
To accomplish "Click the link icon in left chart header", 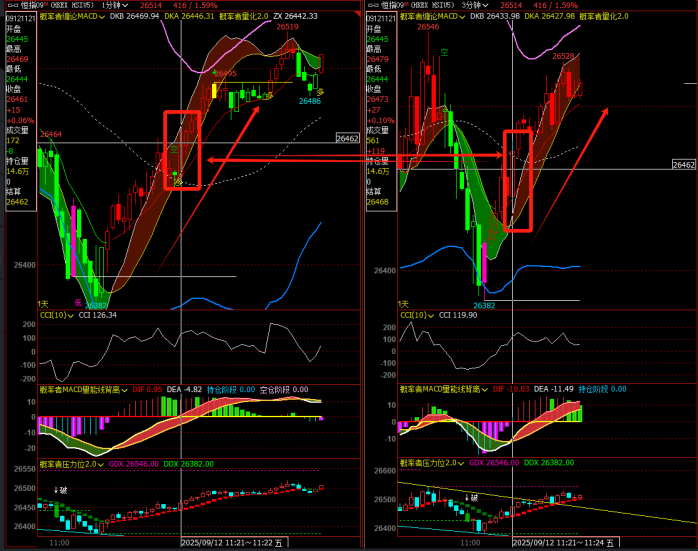I will click(x=8, y=5).
